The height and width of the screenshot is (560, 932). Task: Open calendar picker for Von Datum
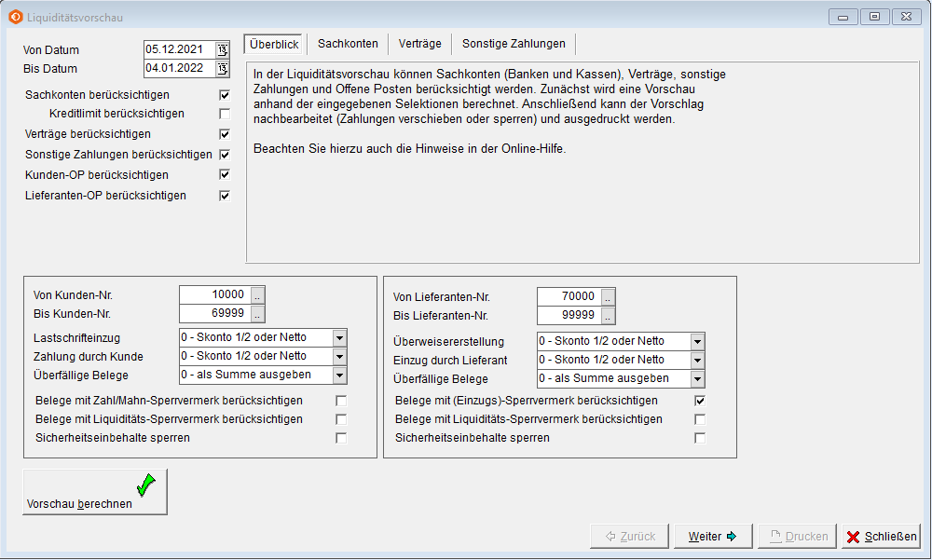click(x=222, y=49)
